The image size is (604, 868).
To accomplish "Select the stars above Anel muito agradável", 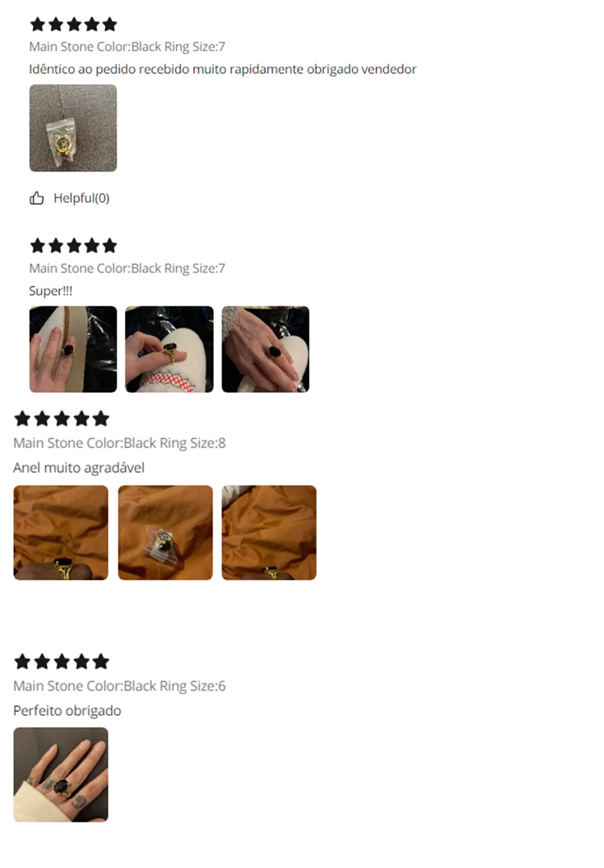I will coord(62,418).
